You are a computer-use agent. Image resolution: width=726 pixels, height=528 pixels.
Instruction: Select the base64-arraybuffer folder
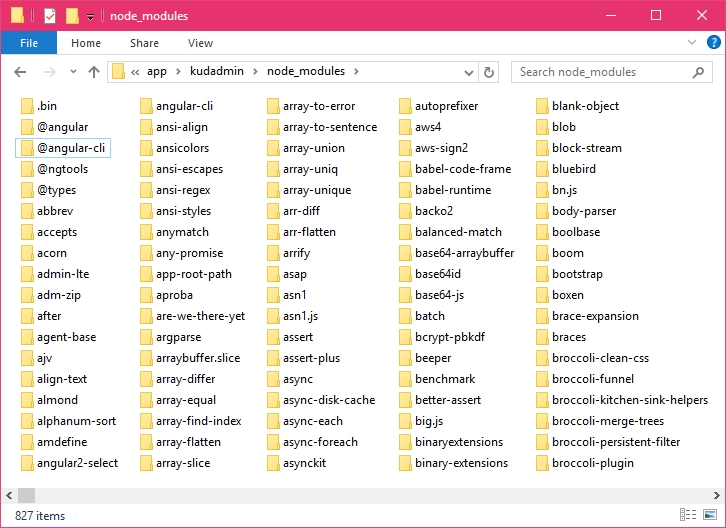[x=457, y=253]
